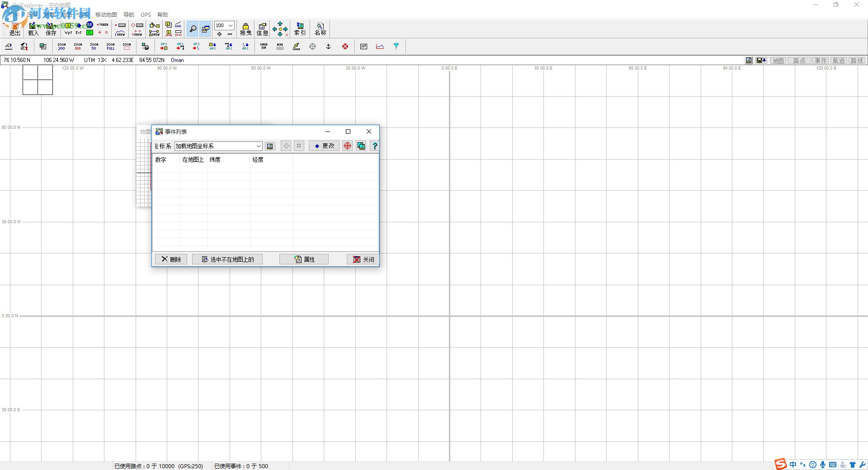Click the minus zoom-out button
This screenshot has width=868, height=470.
pyautogui.click(x=230, y=34)
